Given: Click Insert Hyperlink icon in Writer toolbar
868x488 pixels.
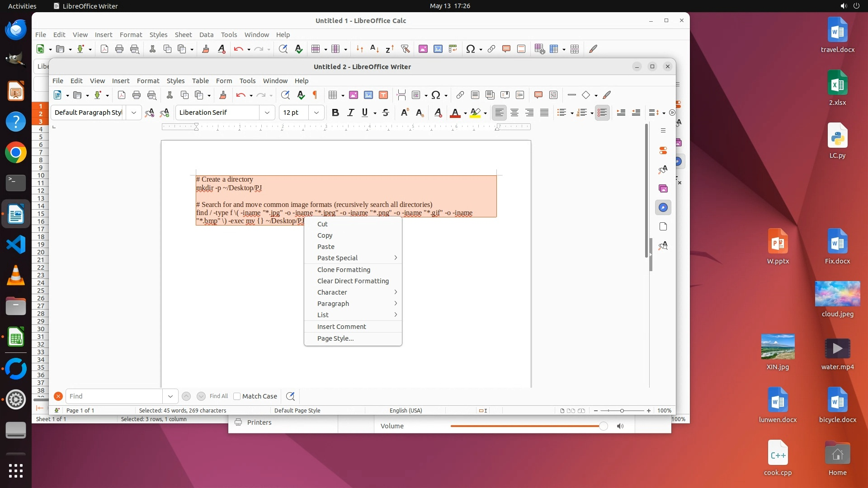Looking at the screenshot, I should point(460,95).
